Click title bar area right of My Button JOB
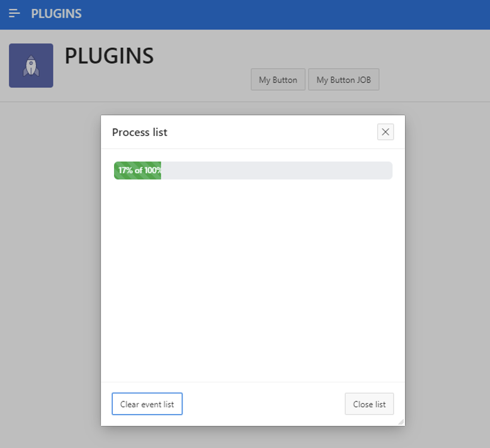490x448 pixels. pyautogui.click(x=435, y=80)
